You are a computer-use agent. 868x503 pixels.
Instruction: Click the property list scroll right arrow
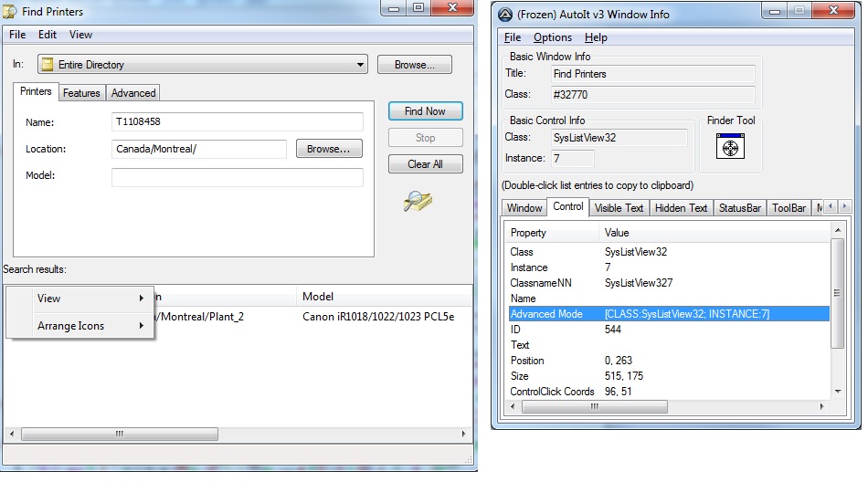[x=822, y=407]
